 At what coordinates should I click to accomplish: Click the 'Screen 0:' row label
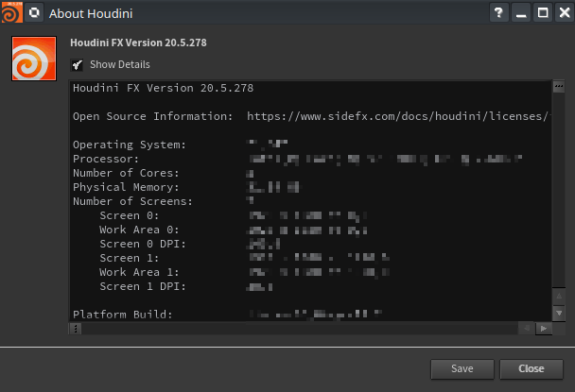(130, 215)
